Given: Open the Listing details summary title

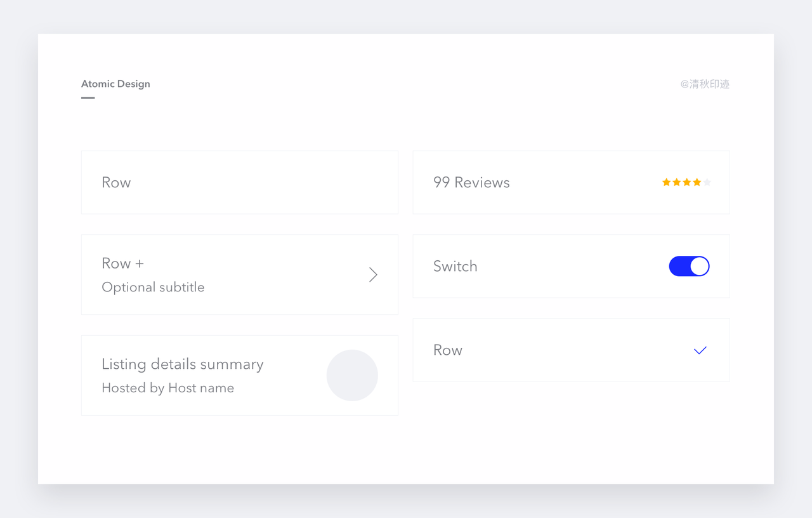Looking at the screenshot, I should tap(182, 364).
